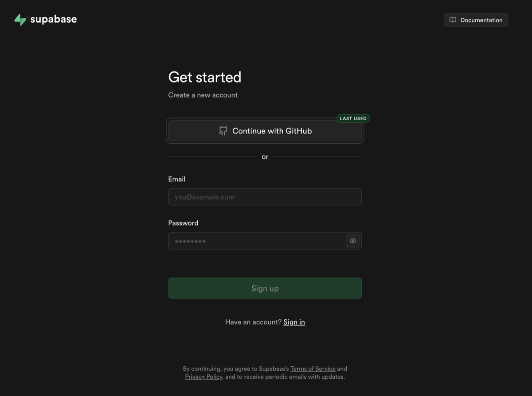Click the Supabase lightning bolt logo
532x396 pixels.
point(20,20)
